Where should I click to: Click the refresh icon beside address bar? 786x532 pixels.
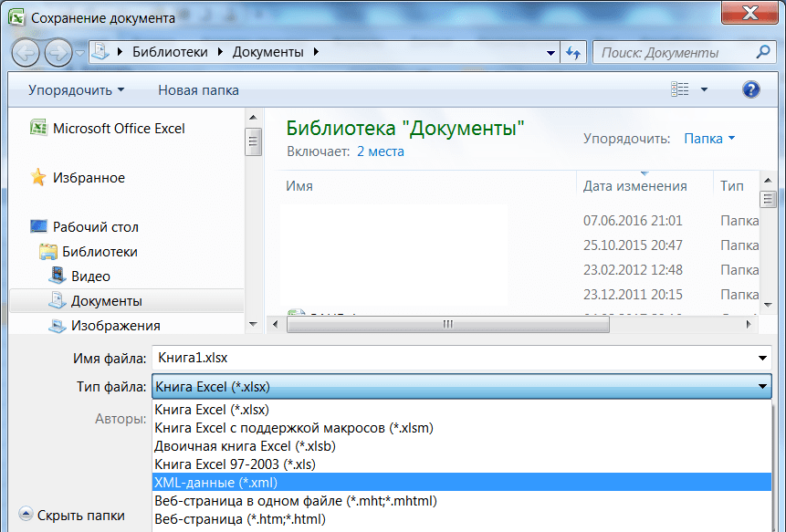click(573, 52)
